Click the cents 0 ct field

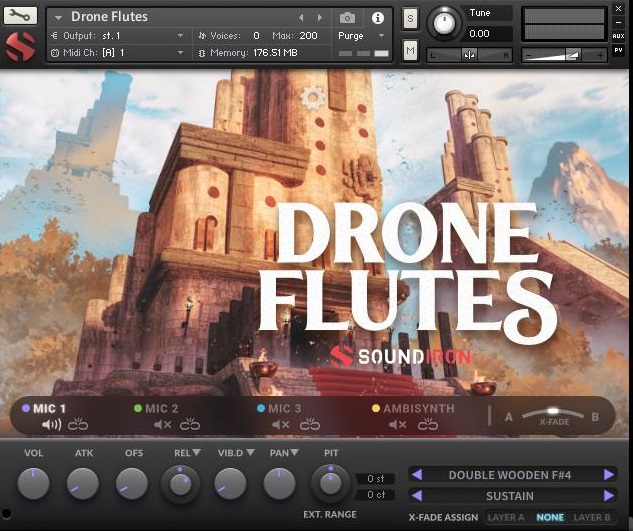click(x=375, y=495)
